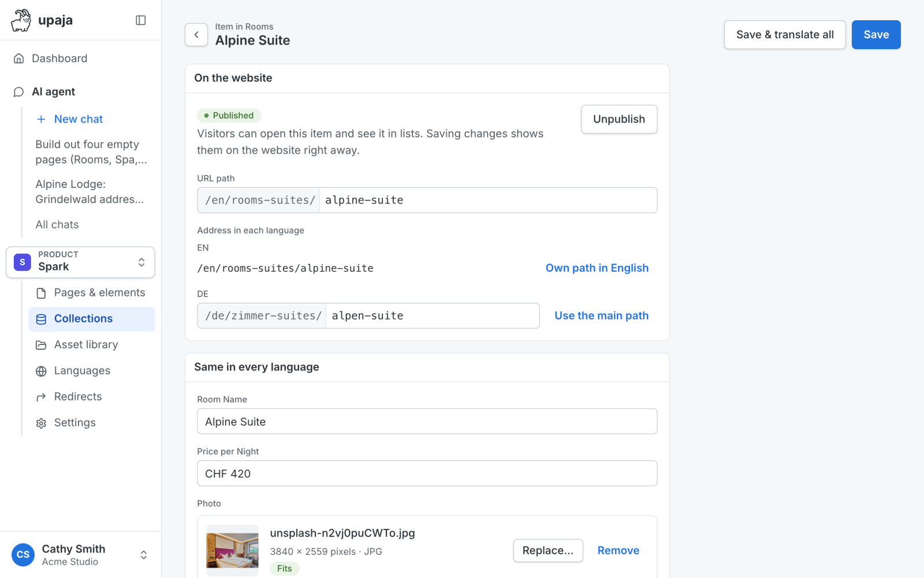Click the Price per Night field
Image resolution: width=924 pixels, height=578 pixels.
tap(427, 473)
